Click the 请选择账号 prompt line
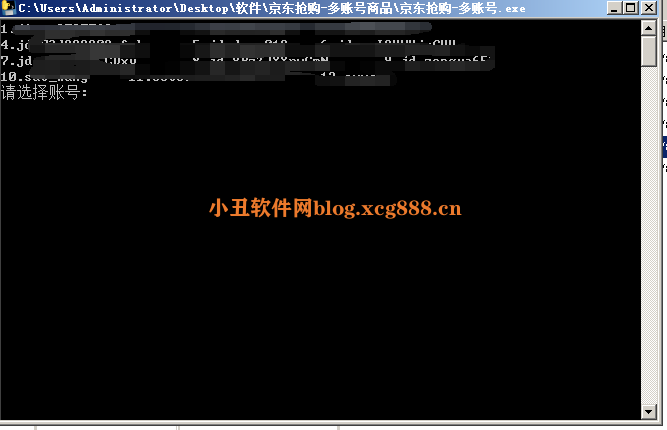 click(44, 92)
